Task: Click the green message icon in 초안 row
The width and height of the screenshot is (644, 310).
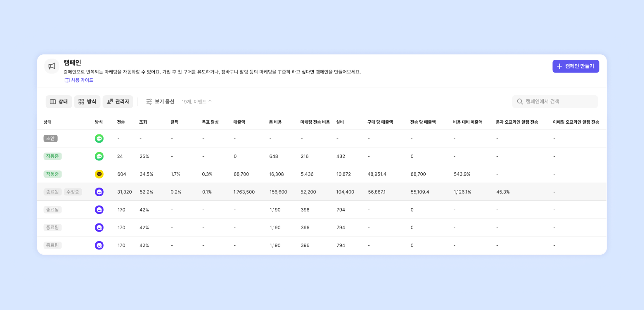Action: coord(99,139)
